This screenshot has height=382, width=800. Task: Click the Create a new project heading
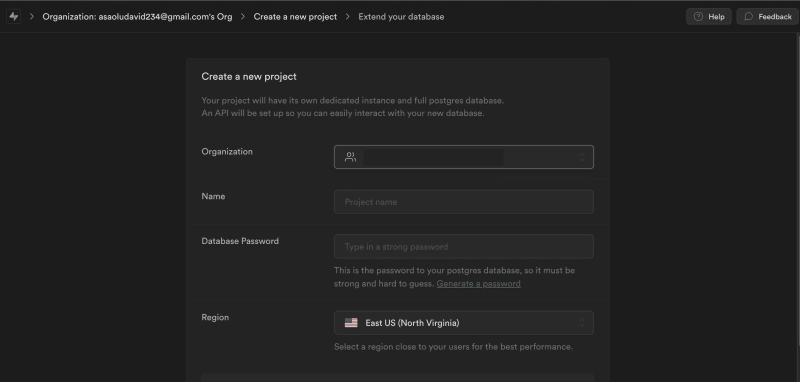(249, 77)
